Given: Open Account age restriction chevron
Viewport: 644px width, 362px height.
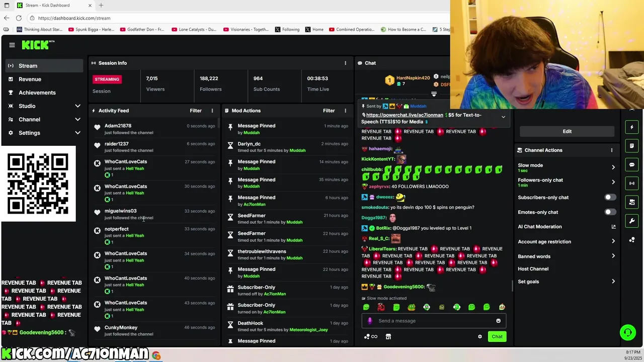Looking at the screenshot, I should [x=613, y=241].
